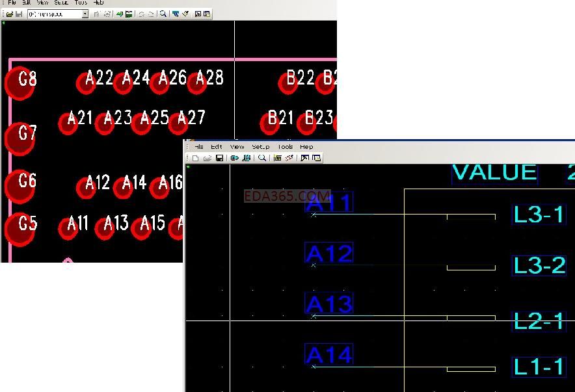Open Help menu in schematic window
Viewport: 575px width, 392px height.
click(306, 147)
